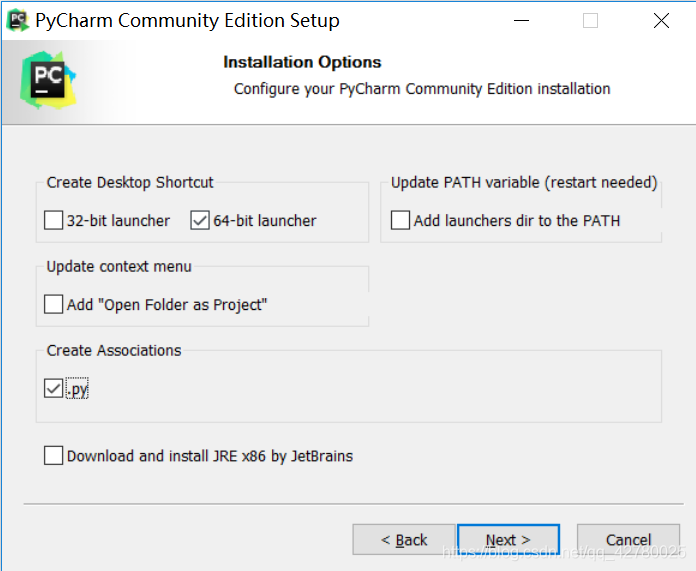Close the setup window
Viewport: 696px width, 571px height.
661,20
